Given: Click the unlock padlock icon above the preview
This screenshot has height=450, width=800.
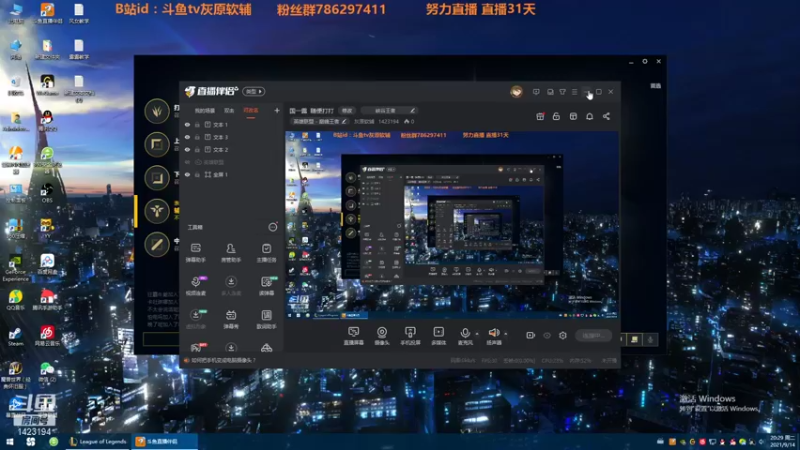Looking at the screenshot, I should pos(556,116).
